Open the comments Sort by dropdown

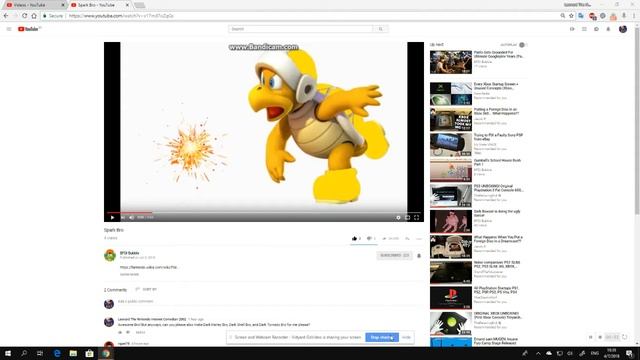[x=146, y=289]
